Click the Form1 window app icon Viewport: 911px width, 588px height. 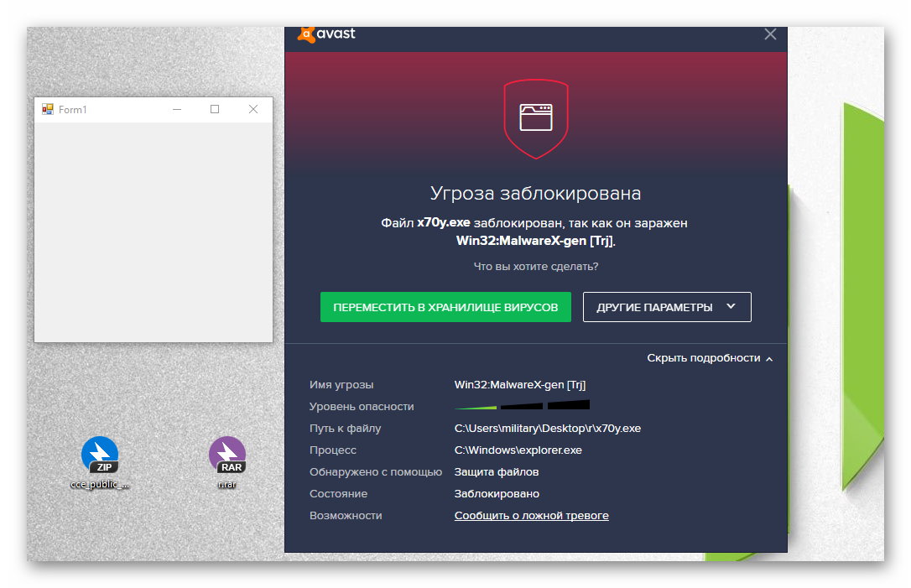[x=48, y=109]
